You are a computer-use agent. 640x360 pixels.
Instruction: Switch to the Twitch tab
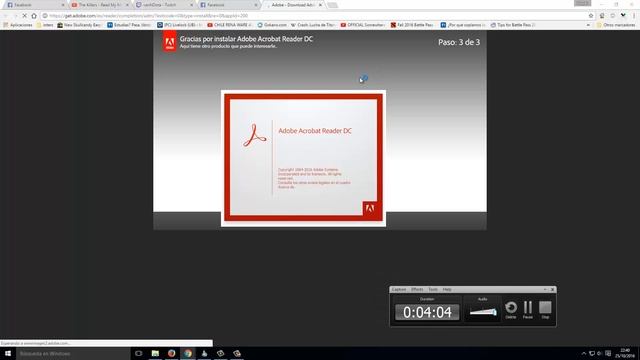[164, 5]
